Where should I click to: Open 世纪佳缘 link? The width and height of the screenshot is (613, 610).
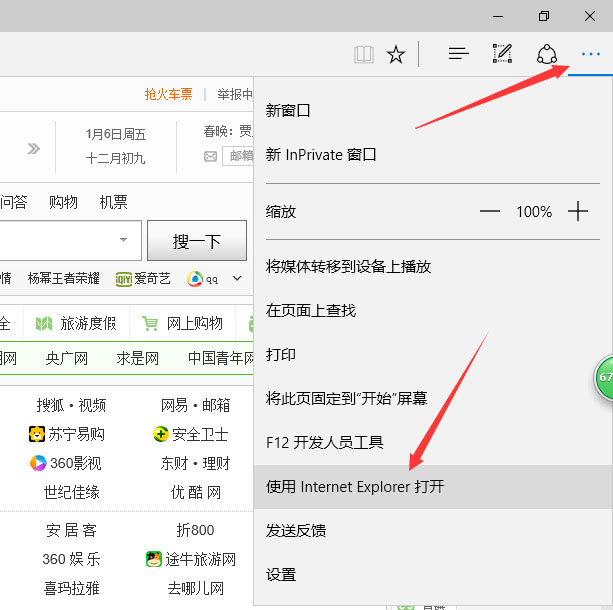coord(72,492)
